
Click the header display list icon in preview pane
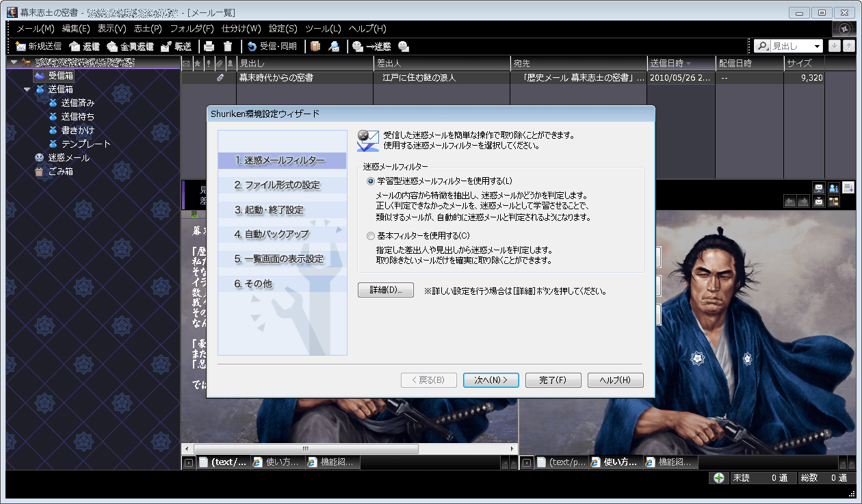(x=848, y=188)
